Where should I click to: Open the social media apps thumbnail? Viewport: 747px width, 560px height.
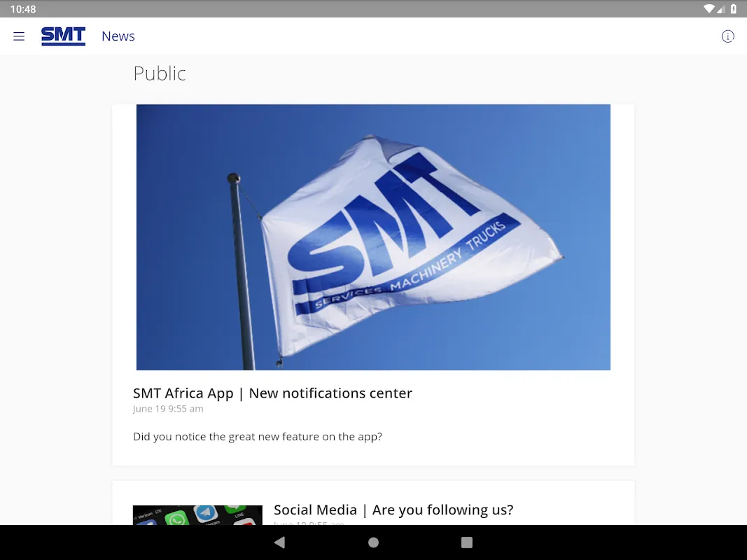pos(197,515)
